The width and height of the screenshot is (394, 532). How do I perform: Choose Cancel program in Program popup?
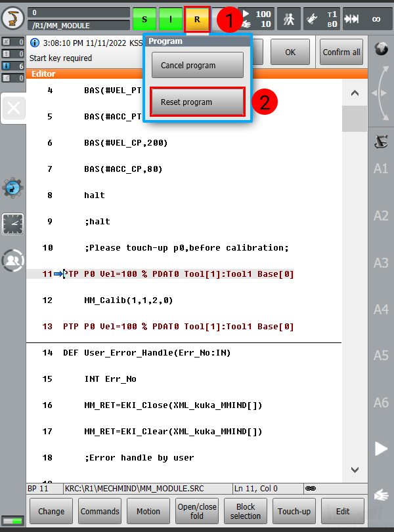(x=198, y=66)
